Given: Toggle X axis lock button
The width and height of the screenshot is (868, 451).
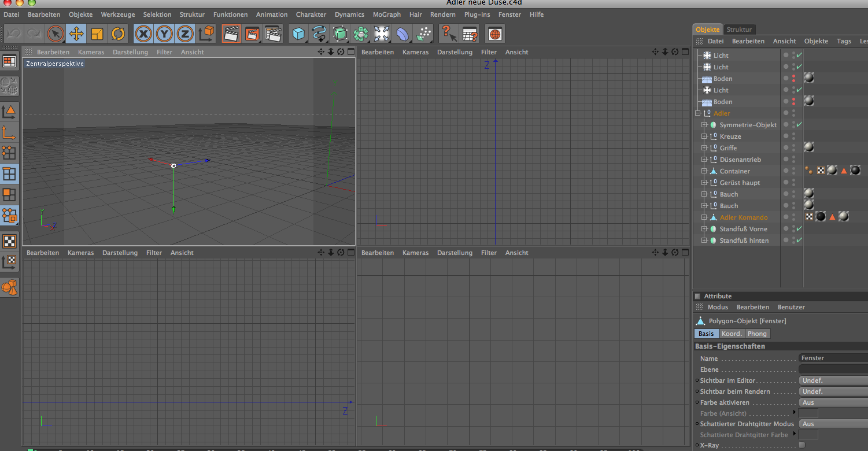Looking at the screenshot, I should [143, 34].
